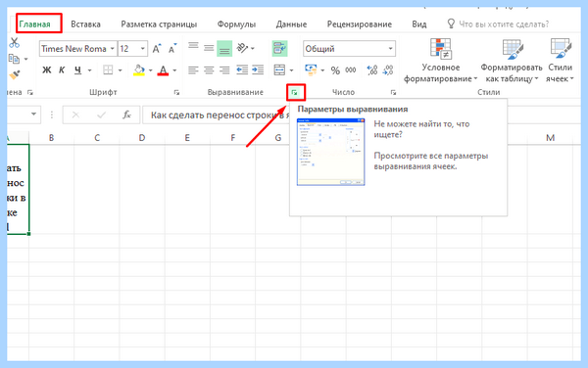588x368 pixels.
Task: Open Число group dialog launcher
Action: [393, 92]
